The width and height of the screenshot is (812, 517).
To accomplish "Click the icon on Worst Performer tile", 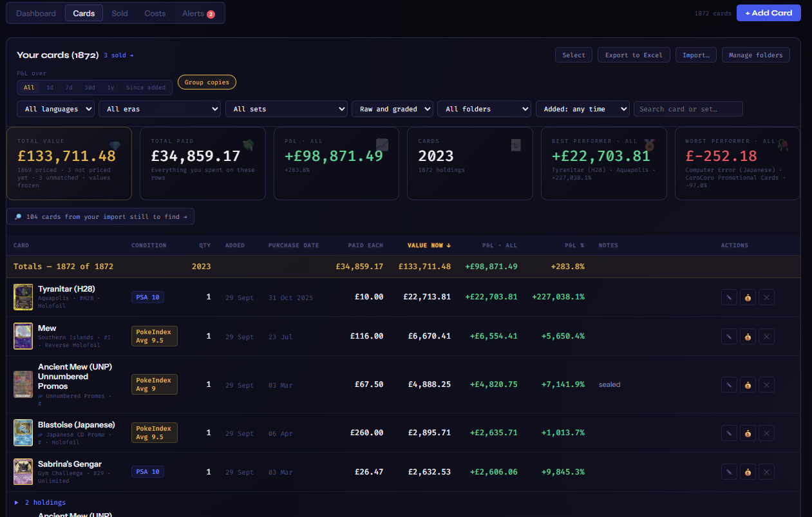I will (783, 146).
